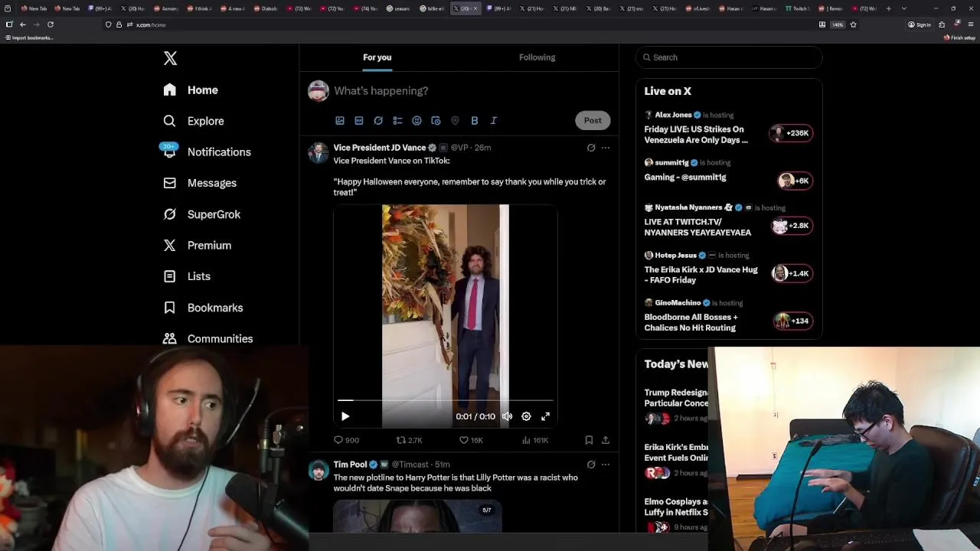This screenshot has height=551, width=980.
Task: Bookmark this page with star icon
Action: coord(853,24)
